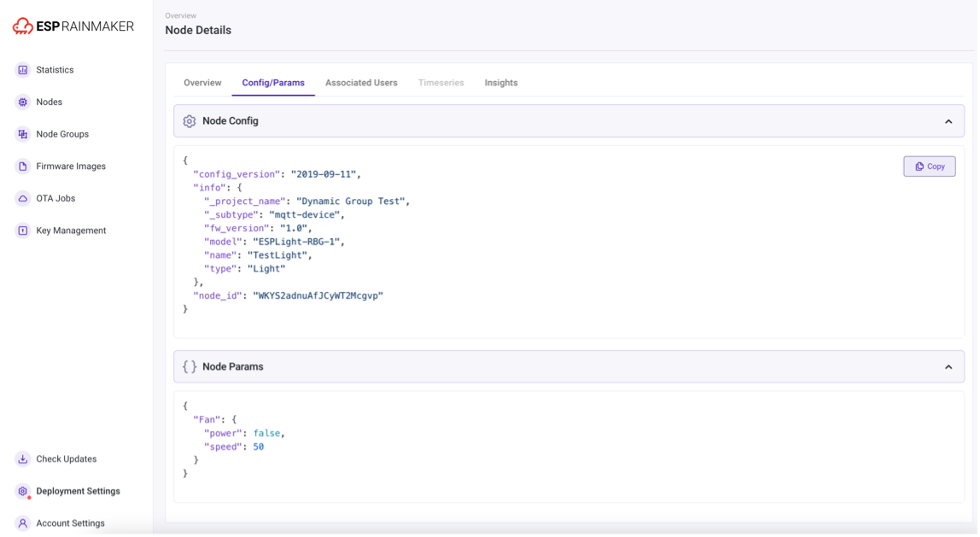Click the Account Settings person icon

click(x=22, y=523)
